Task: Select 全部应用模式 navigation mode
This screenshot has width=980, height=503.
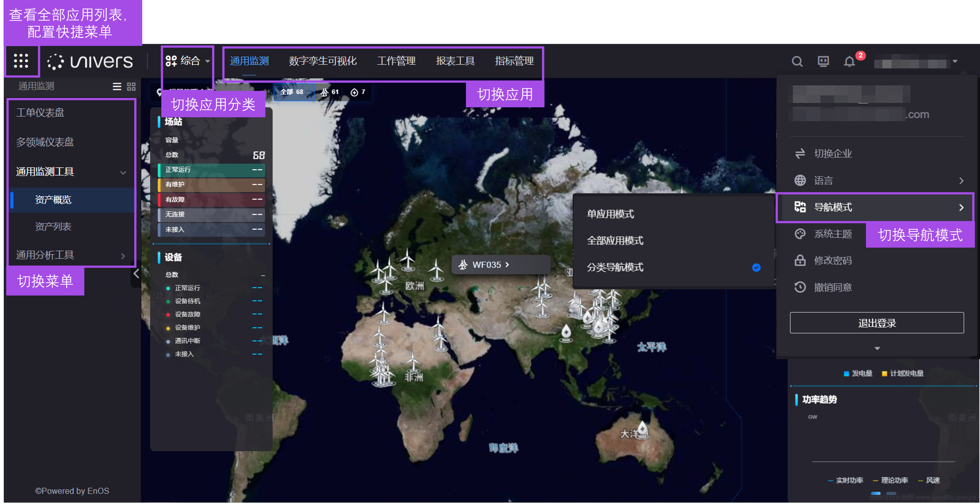Action: click(x=615, y=240)
